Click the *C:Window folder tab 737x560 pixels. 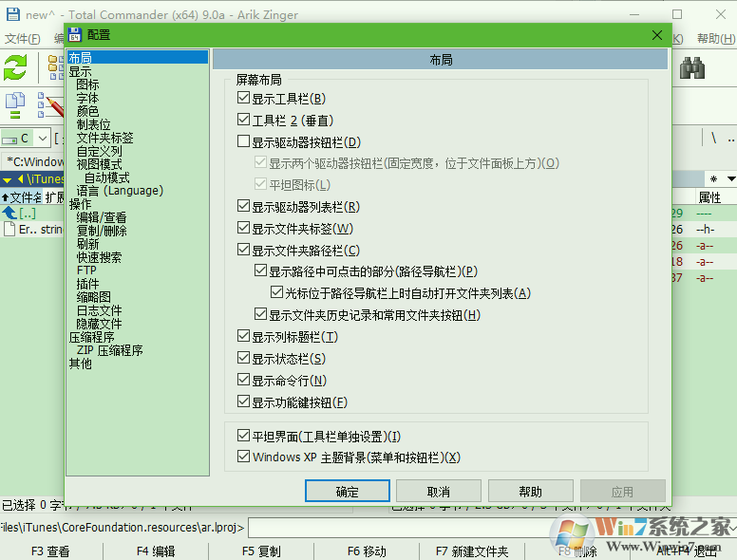click(33, 161)
